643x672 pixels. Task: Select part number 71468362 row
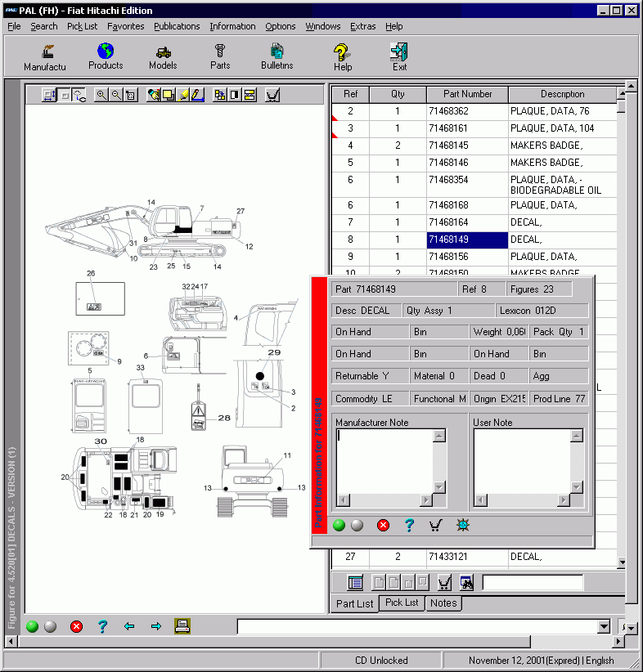(474, 111)
